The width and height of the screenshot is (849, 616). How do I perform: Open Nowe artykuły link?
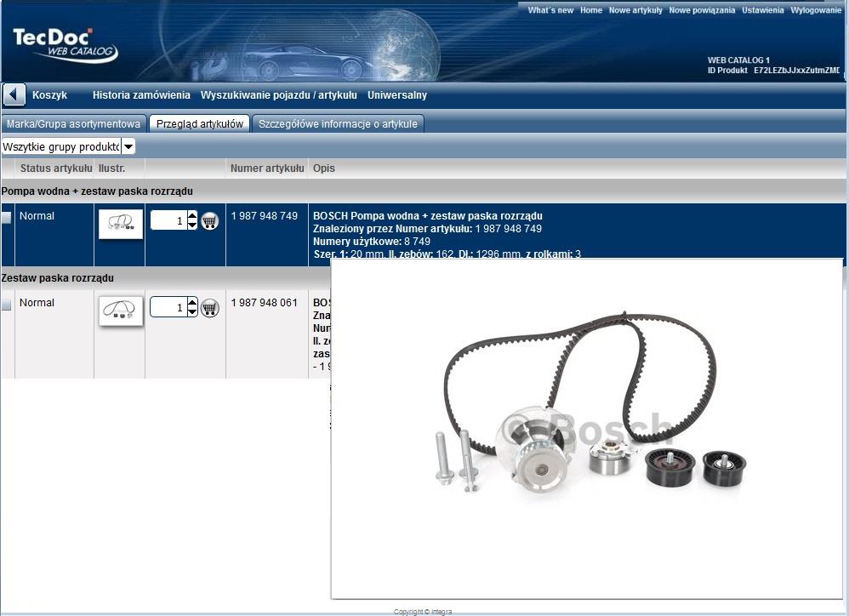coord(635,10)
